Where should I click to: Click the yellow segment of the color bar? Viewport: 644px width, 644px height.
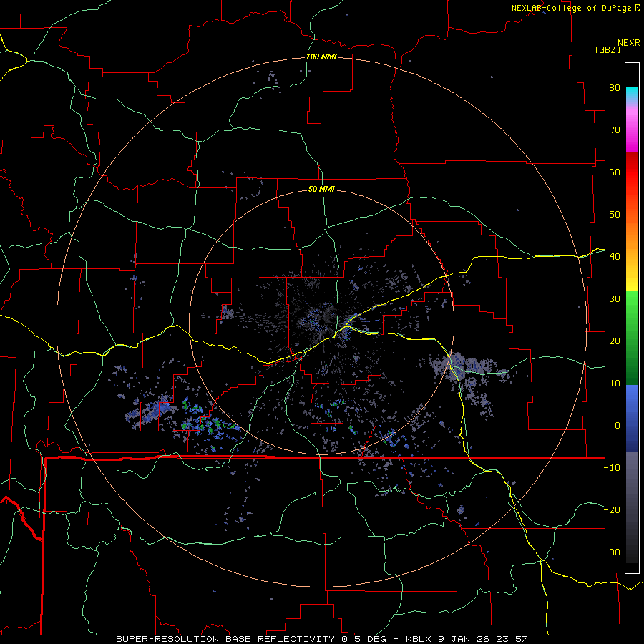[632, 277]
